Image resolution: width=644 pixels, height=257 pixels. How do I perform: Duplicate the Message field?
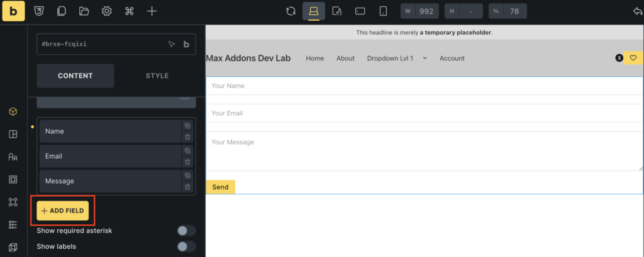click(187, 175)
